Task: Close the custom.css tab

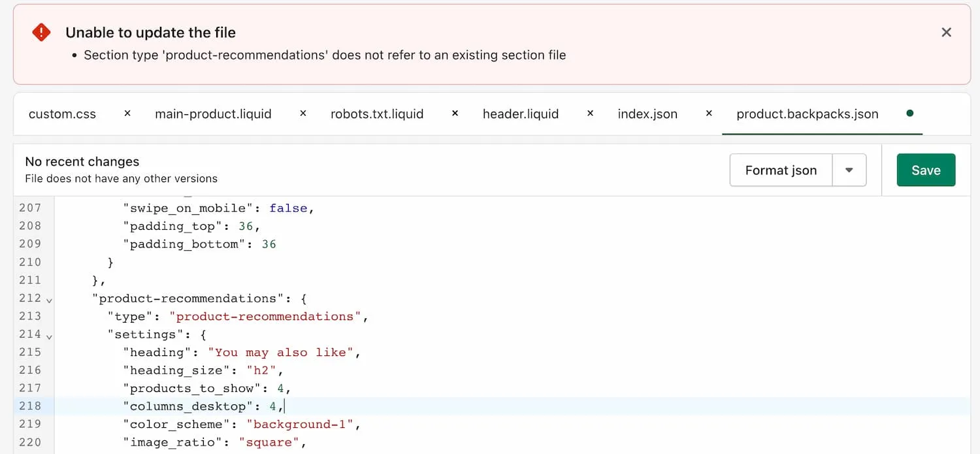Action: (127, 114)
